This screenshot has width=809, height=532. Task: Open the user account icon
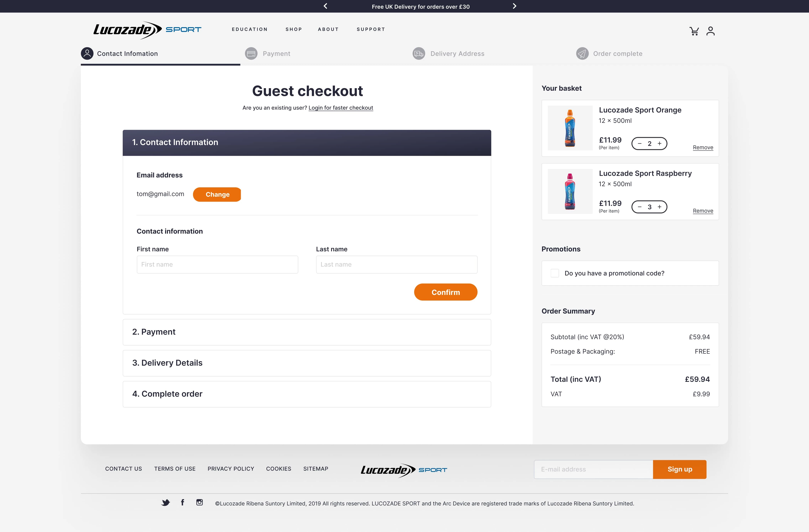(710, 31)
